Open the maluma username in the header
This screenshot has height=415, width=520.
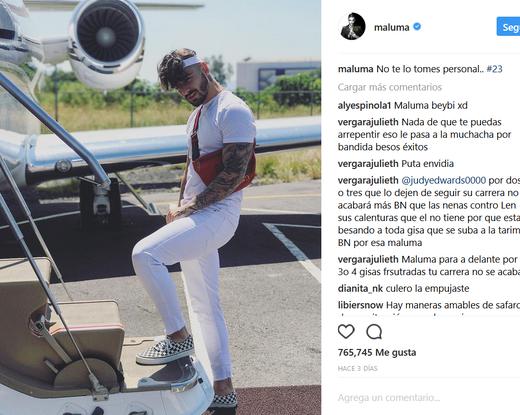click(x=392, y=27)
